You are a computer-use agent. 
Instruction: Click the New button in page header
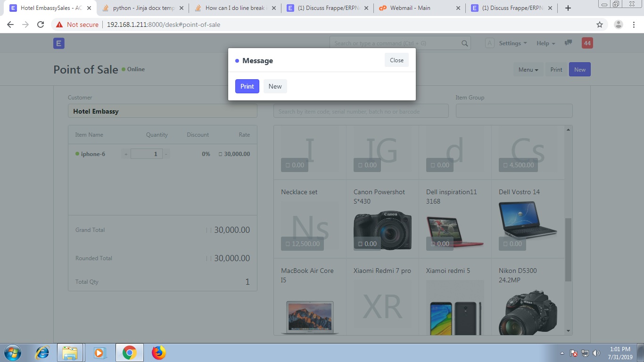click(x=580, y=69)
